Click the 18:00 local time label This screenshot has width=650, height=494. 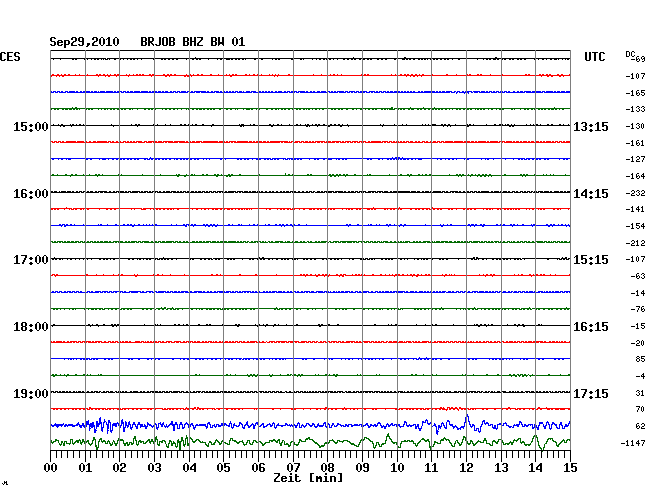coord(31,327)
